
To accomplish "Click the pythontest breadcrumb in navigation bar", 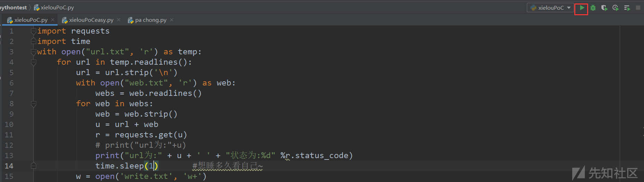I will (x=13, y=8).
